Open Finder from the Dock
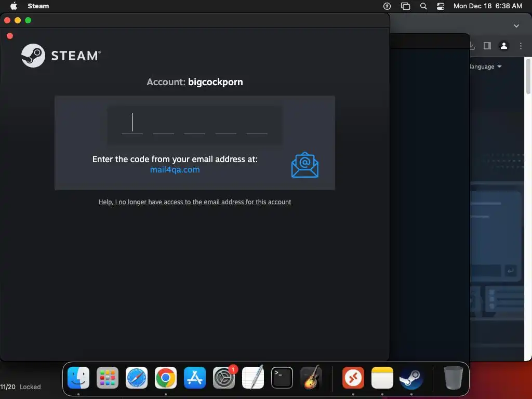The image size is (532, 399). coord(78,378)
